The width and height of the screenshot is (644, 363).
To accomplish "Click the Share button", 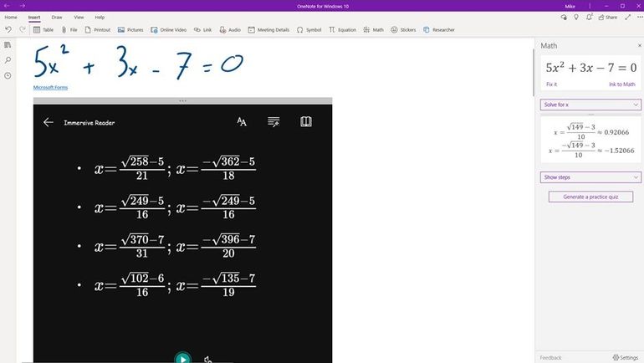I will [608, 18].
